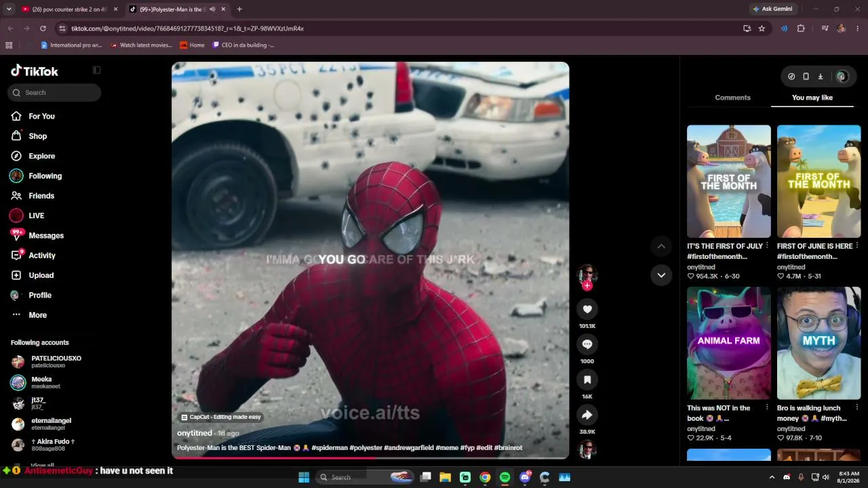
Task: Open Spotify from the taskbar
Action: click(505, 477)
